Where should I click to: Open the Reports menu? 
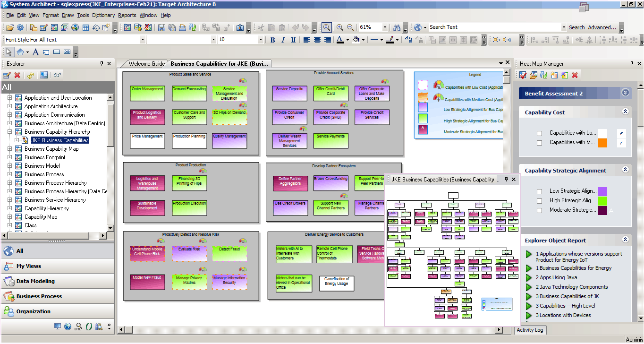tap(127, 15)
